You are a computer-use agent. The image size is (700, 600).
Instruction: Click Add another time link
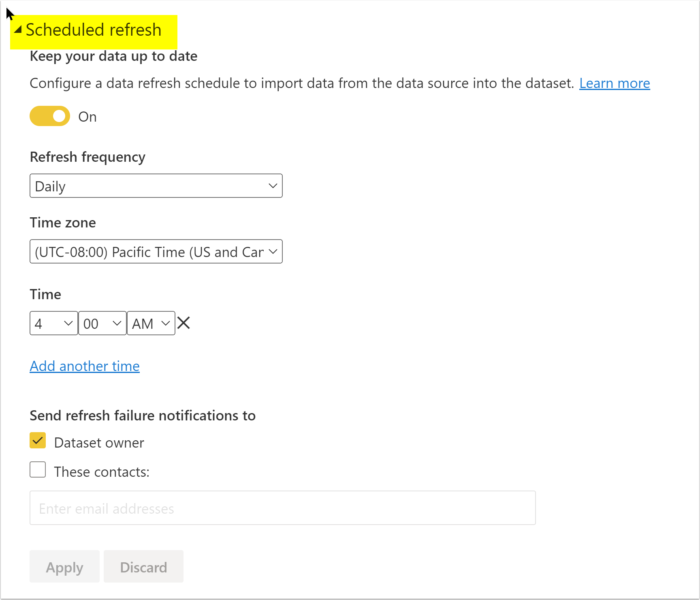click(85, 366)
